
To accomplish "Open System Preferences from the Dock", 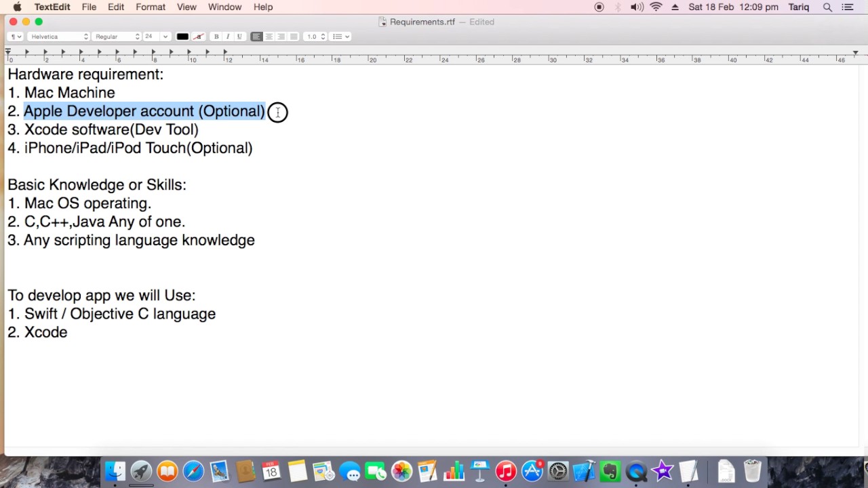I will pos(558,471).
